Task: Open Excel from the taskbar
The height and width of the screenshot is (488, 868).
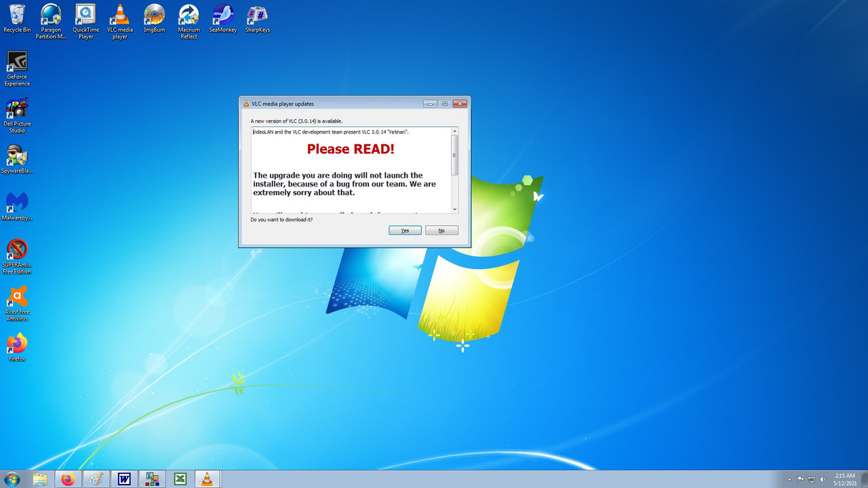Action: [180, 479]
